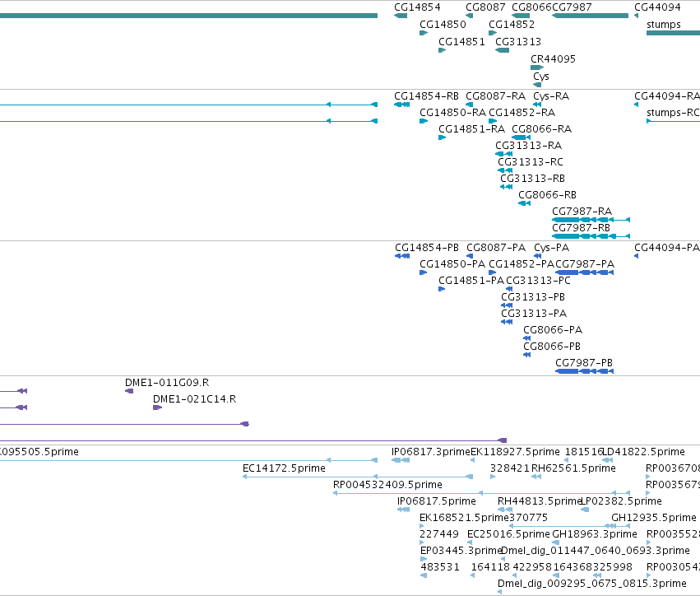The image size is (700, 596).
Task: Click EST RP004532409.5prime
Action: [x=482, y=493]
